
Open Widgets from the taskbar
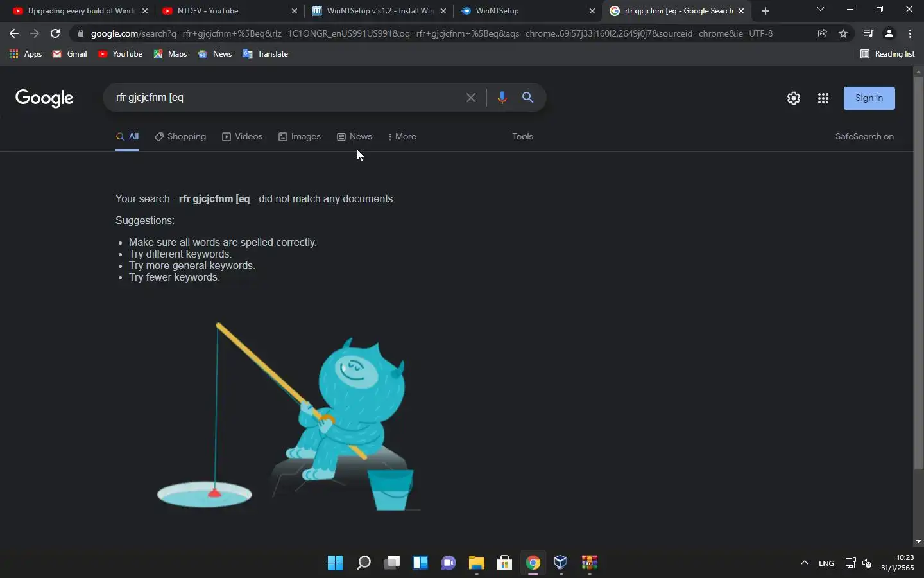tap(420, 563)
